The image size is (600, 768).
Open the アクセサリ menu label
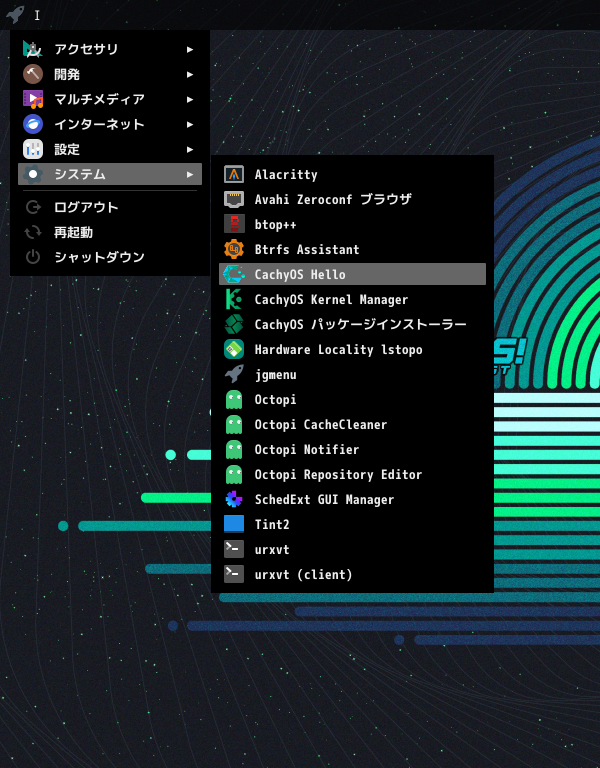point(86,49)
